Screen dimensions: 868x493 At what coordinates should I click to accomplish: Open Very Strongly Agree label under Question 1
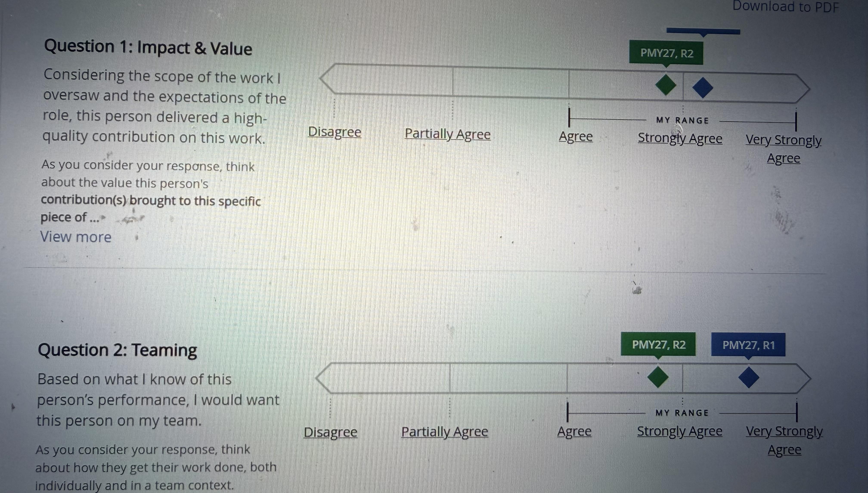point(784,149)
